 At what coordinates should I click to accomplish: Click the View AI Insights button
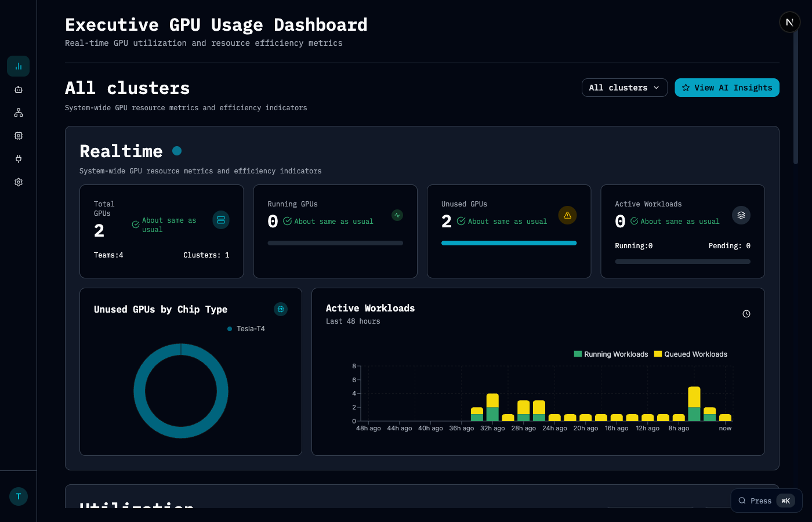[x=727, y=88]
